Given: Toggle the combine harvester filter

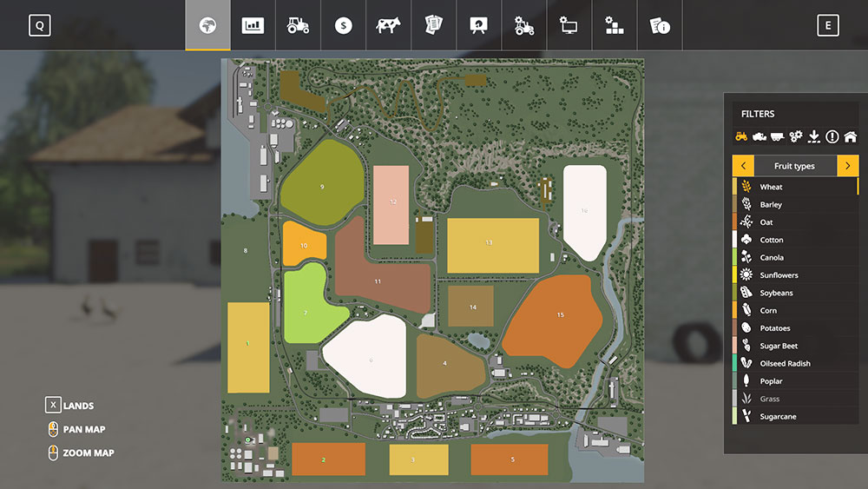Looking at the screenshot, I should click(x=759, y=136).
